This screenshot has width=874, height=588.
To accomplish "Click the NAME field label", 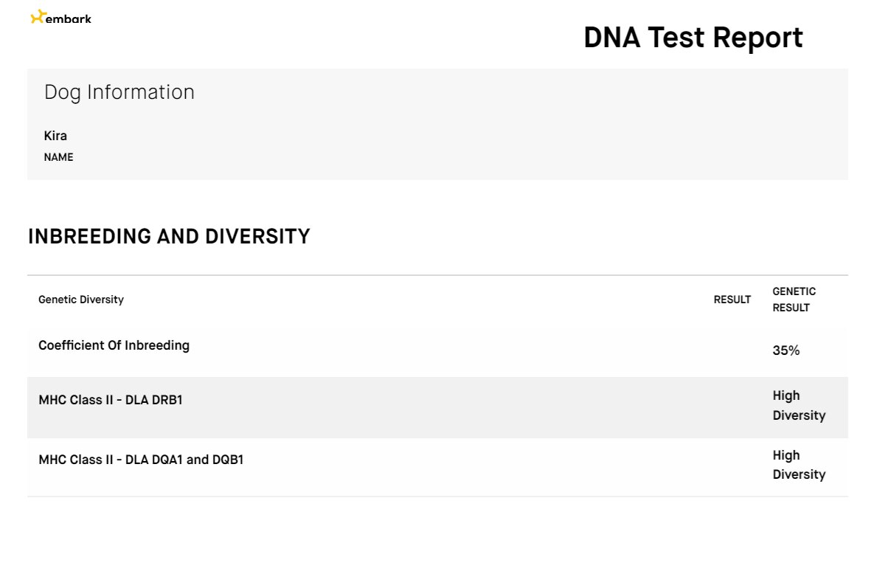I will point(58,157).
